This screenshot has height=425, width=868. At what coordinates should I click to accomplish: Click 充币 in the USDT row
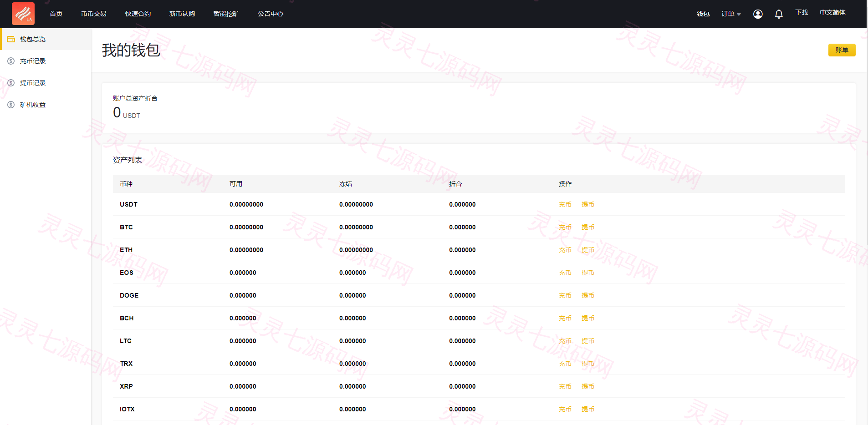click(x=565, y=204)
